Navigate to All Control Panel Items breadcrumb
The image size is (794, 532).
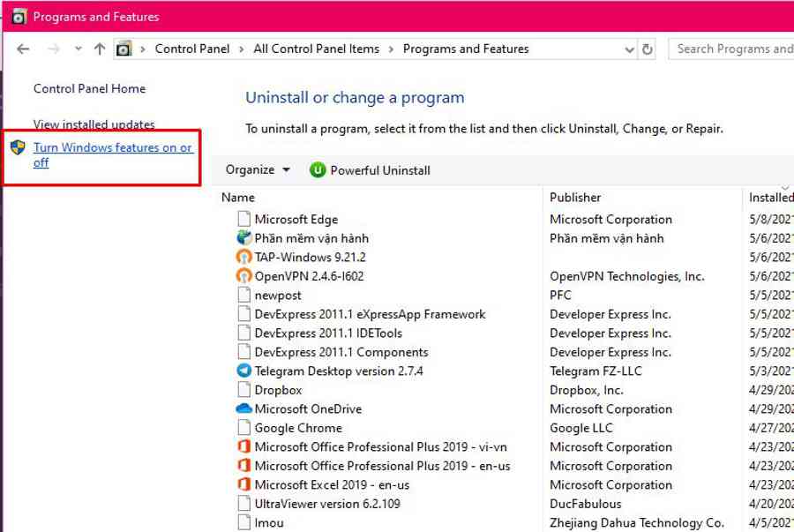317,49
